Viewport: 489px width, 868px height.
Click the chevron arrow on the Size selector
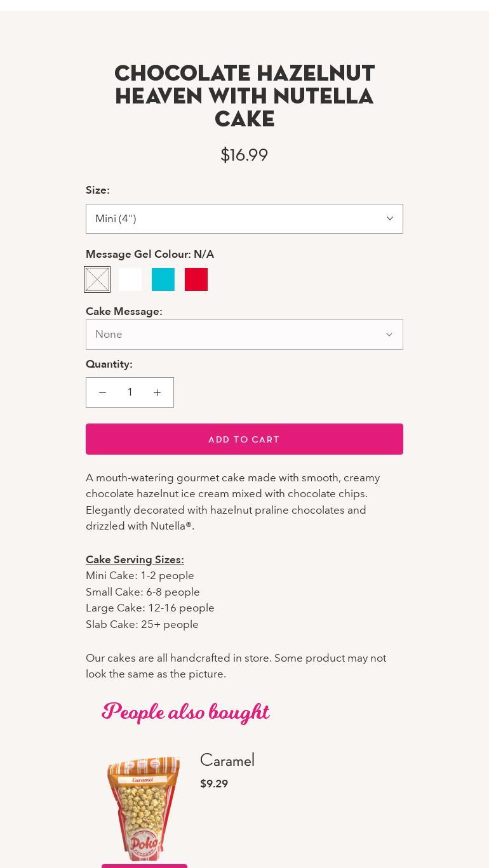(389, 218)
